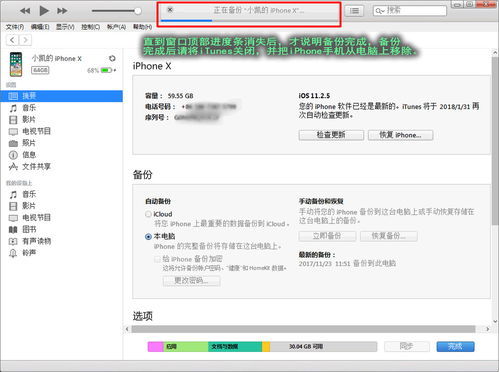Viewport: 499px width, 372px height.
Task: Cancel the backup with the X icon
Action: (x=170, y=10)
